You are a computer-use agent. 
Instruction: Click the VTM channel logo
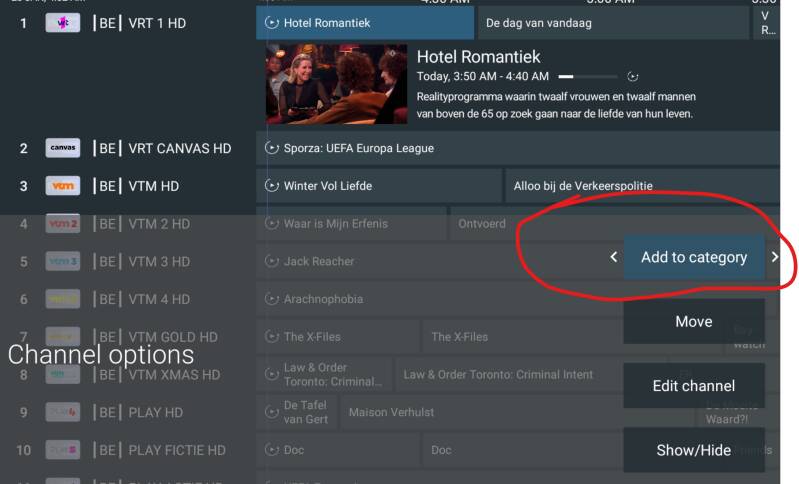pyautogui.click(x=63, y=186)
